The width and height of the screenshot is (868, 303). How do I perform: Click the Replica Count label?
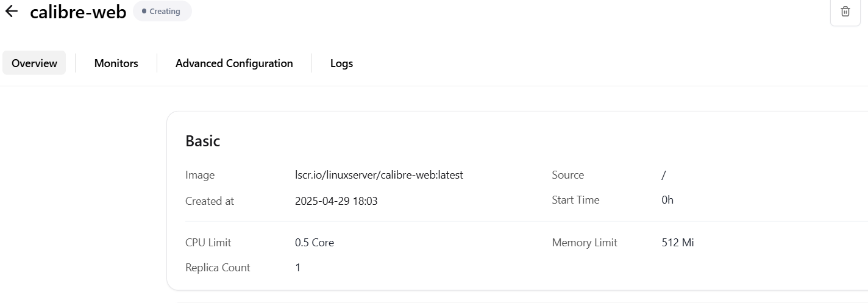click(218, 268)
